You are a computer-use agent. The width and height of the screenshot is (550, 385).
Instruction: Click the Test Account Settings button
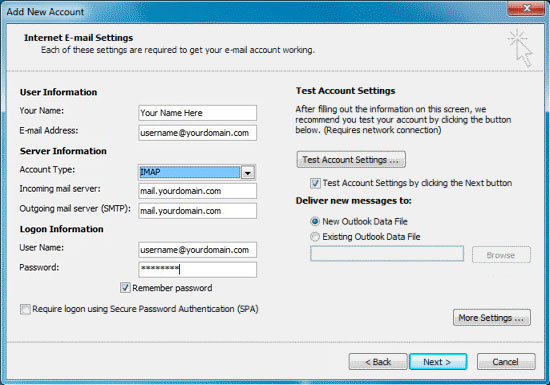point(351,160)
